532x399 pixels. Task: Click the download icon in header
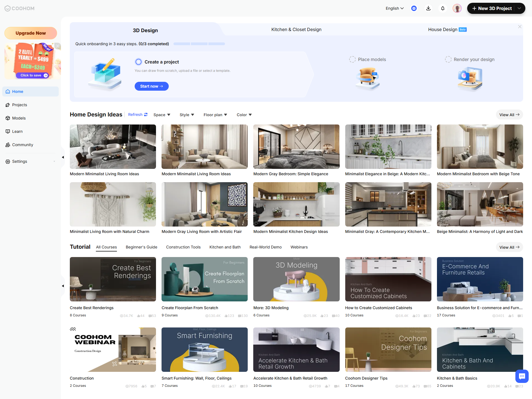[x=428, y=8]
